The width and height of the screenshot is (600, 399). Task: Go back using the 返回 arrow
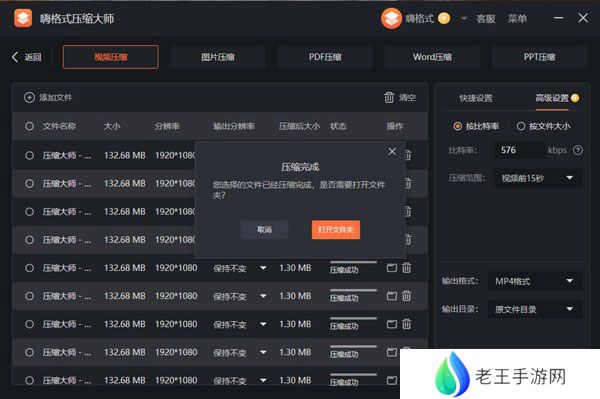pyautogui.click(x=15, y=57)
